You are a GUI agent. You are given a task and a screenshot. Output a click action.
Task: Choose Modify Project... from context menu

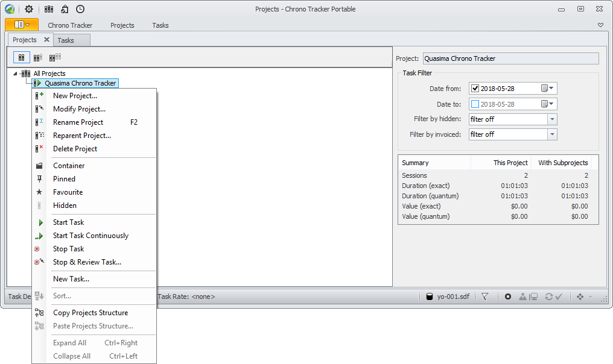(x=94, y=109)
